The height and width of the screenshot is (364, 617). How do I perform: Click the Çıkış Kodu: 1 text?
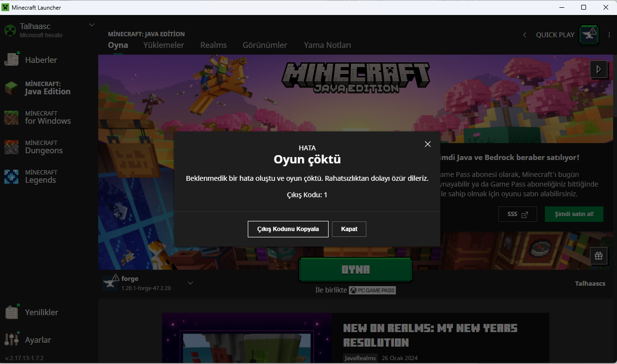[x=307, y=195]
